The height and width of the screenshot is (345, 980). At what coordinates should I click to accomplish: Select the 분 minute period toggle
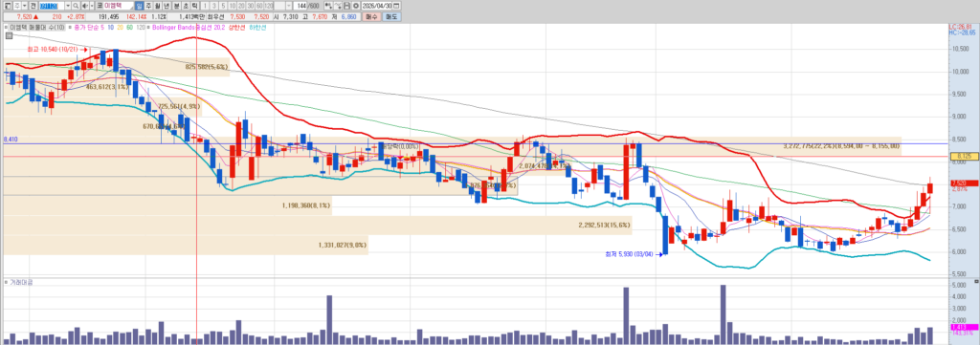[x=176, y=6]
